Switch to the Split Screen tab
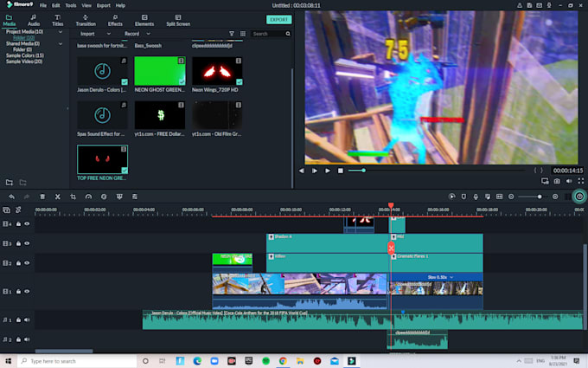 pyautogui.click(x=178, y=21)
